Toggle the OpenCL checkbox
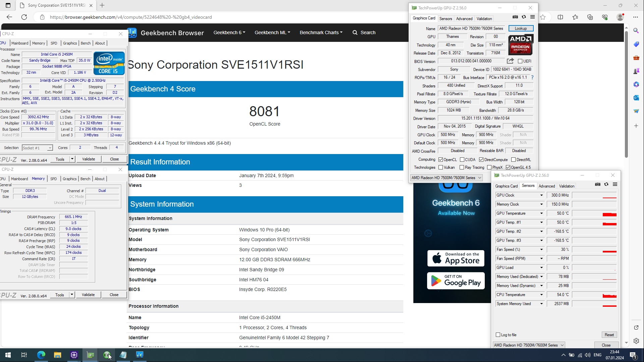This screenshot has width=644, height=362. pos(441,160)
